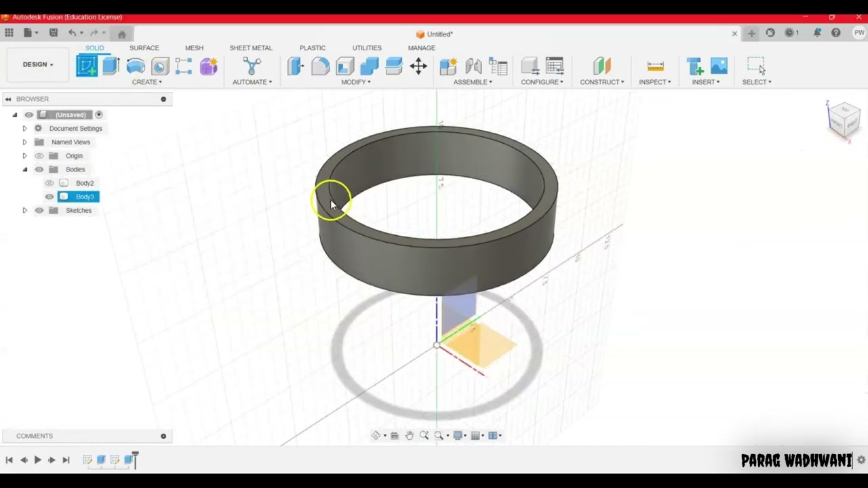Expand the Document Settings node
868x488 pixels.
(x=24, y=129)
